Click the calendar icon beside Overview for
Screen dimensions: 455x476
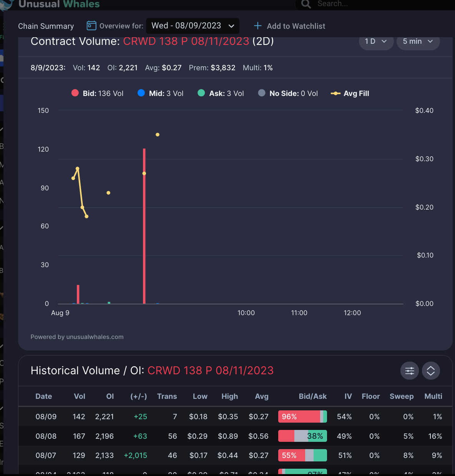(x=91, y=26)
